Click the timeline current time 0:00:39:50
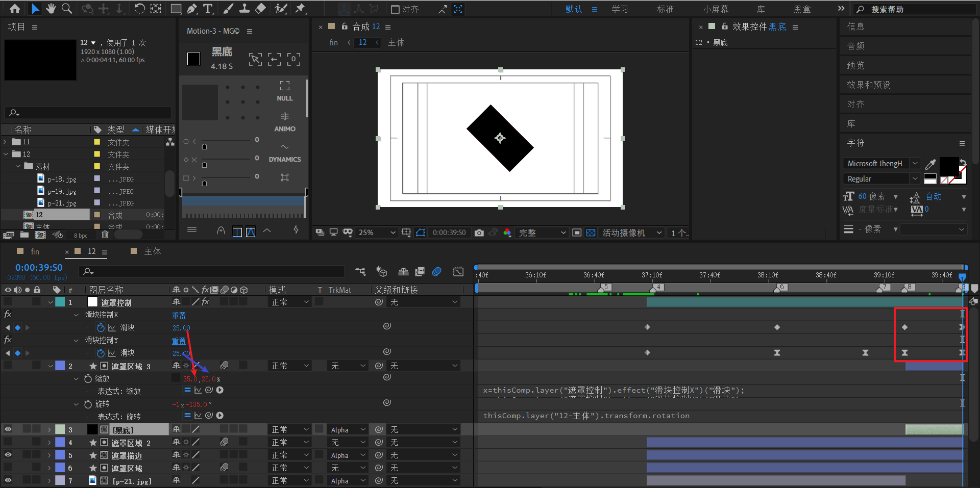980x488 pixels. coord(39,267)
